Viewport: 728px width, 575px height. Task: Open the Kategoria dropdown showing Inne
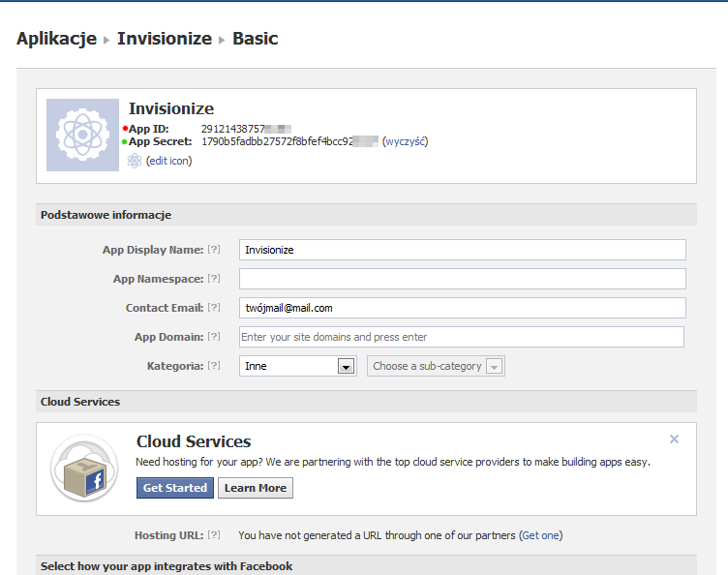299,366
